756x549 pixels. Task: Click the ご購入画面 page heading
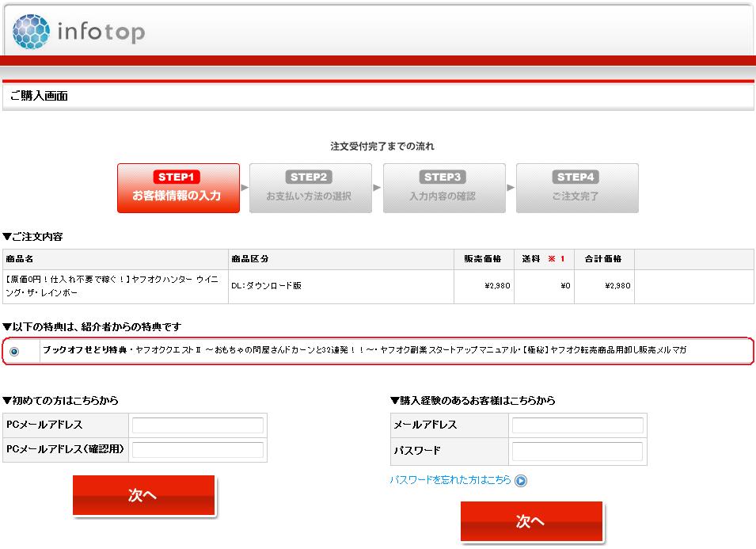pyautogui.click(x=39, y=96)
